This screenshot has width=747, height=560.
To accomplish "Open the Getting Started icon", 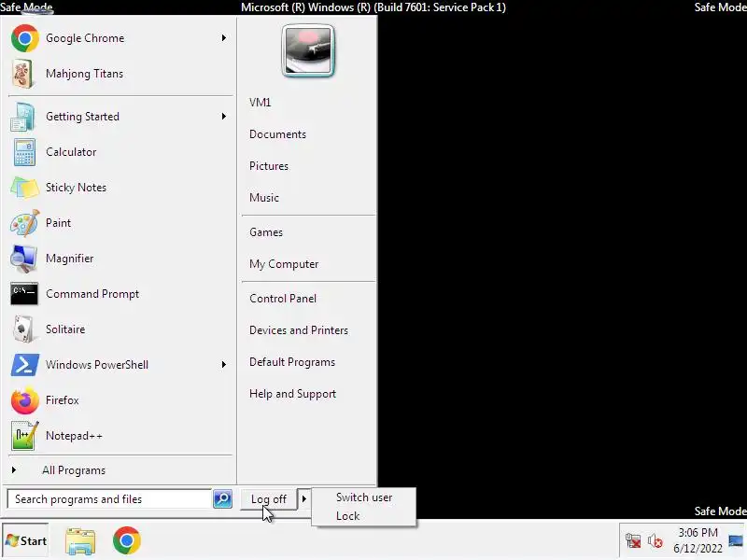I will tap(23, 117).
